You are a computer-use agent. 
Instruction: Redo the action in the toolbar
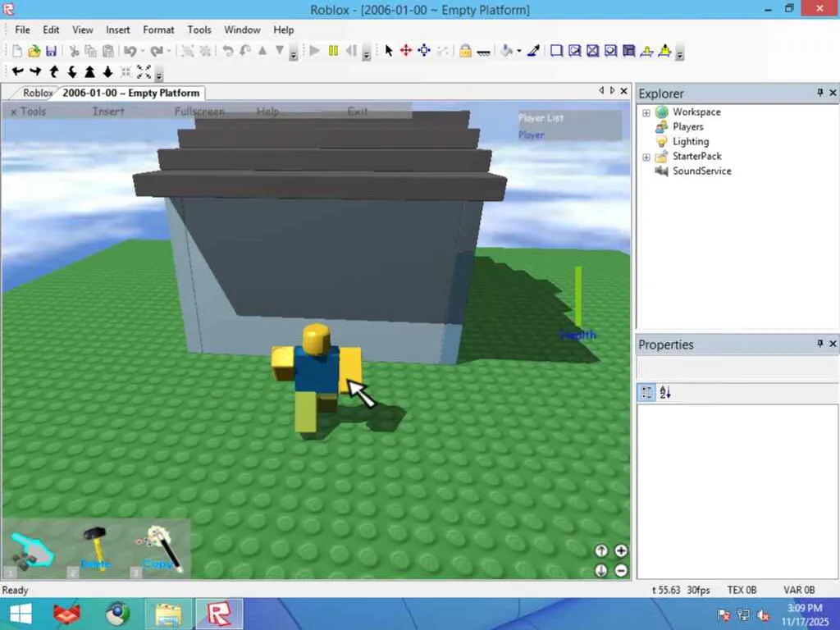pyautogui.click(x=157, y=51)
